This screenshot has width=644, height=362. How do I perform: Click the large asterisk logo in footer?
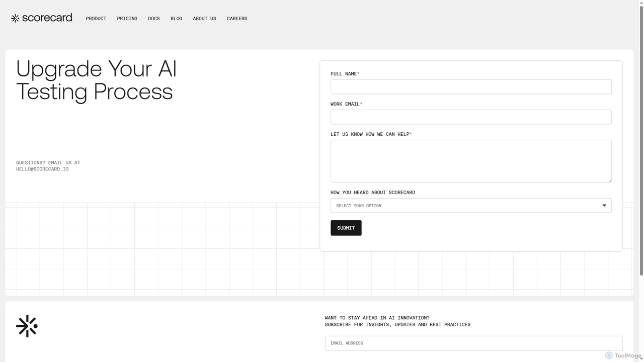pyautogui.click(x=27, y=326)
